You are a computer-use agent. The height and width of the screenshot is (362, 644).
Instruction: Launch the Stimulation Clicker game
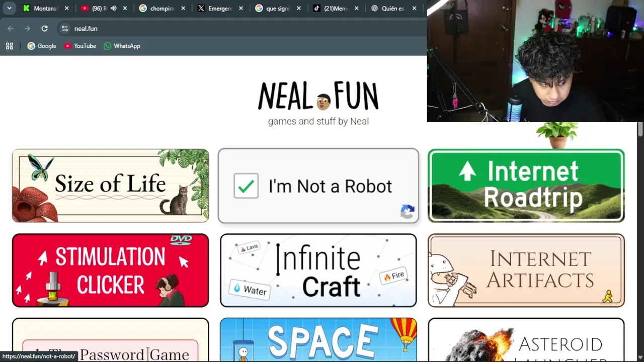point(110,270)
